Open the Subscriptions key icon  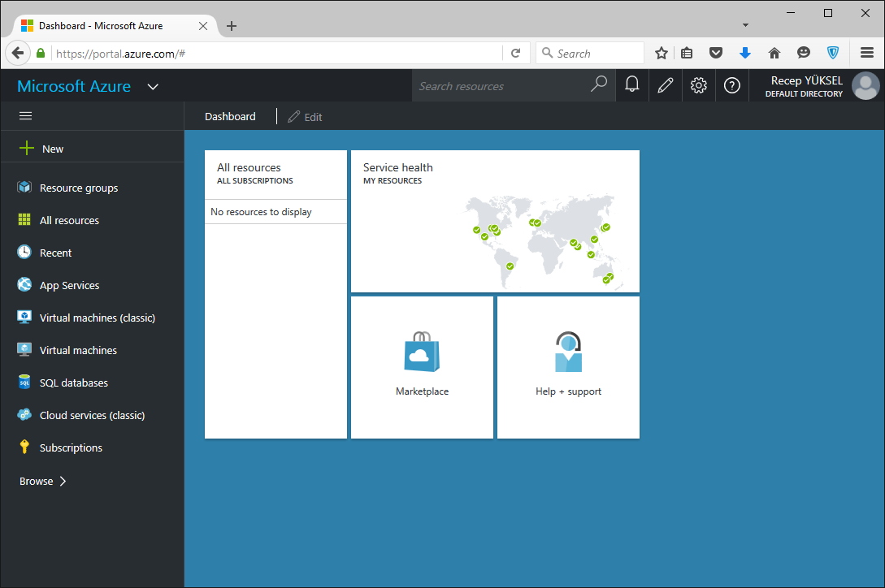[x=24, y=447]
